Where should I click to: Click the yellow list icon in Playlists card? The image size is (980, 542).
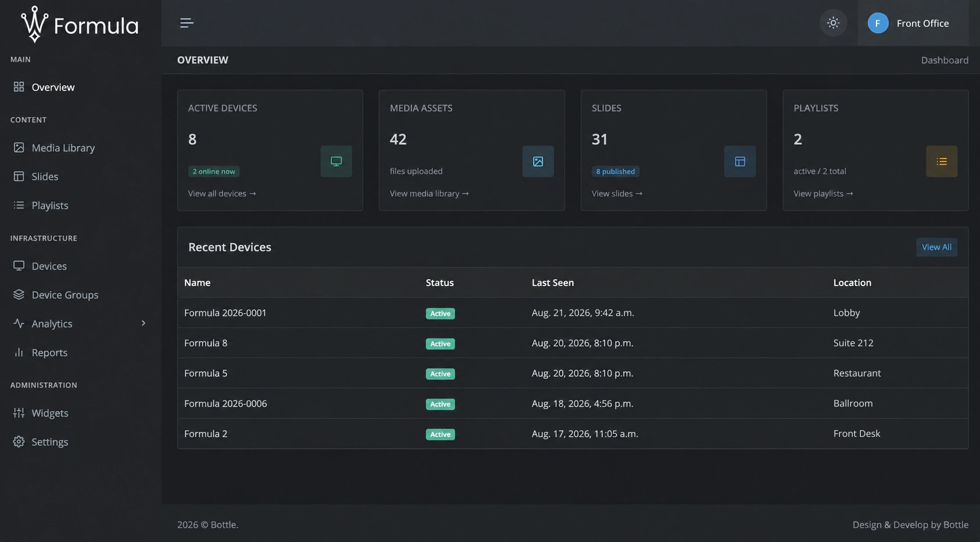[x=942, y=161]
